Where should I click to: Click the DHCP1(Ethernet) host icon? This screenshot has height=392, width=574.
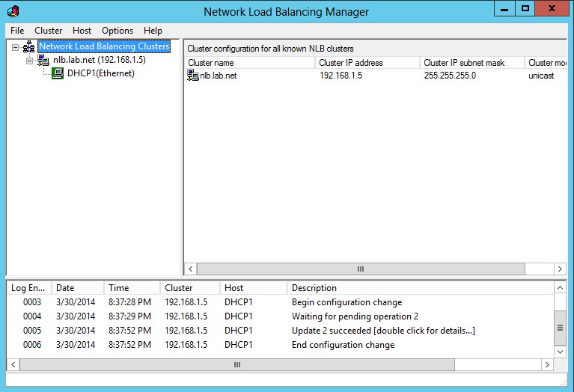point(58,73)
